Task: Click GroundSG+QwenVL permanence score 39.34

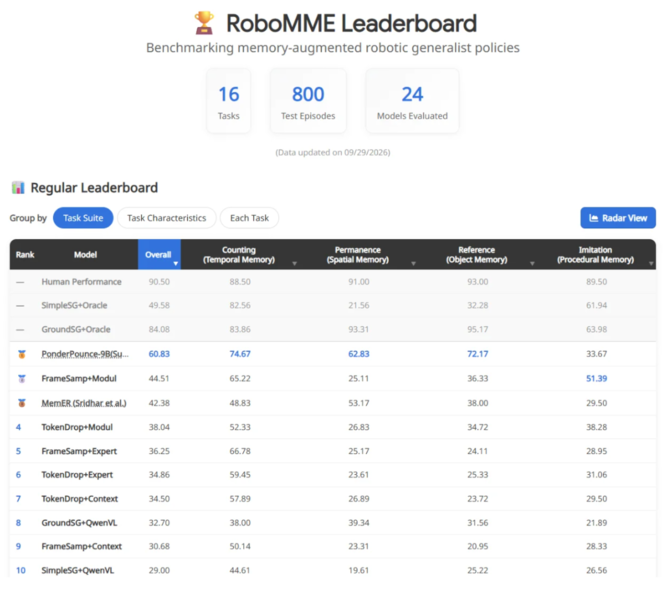Action: click(x=359, y=523)
